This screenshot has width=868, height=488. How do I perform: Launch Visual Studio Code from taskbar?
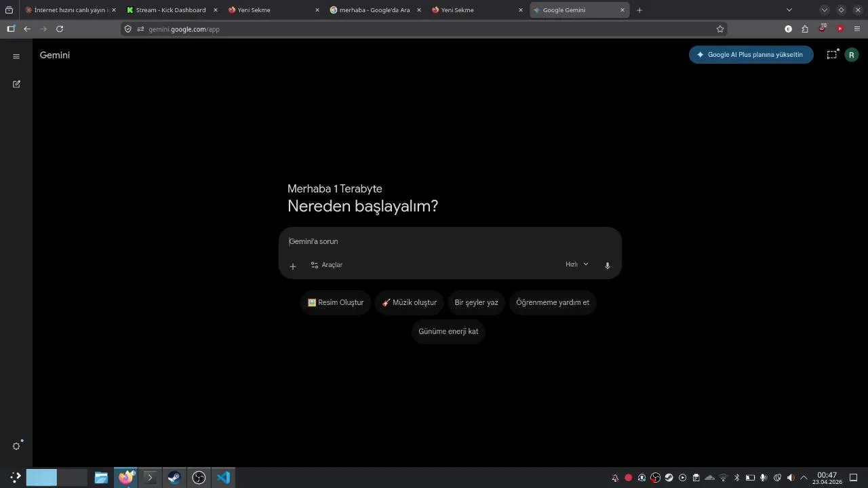point(223,478)
